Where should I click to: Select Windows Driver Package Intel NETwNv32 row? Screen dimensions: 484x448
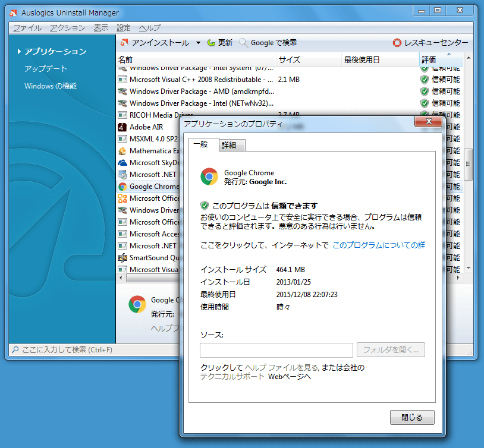tap(290, 103)
